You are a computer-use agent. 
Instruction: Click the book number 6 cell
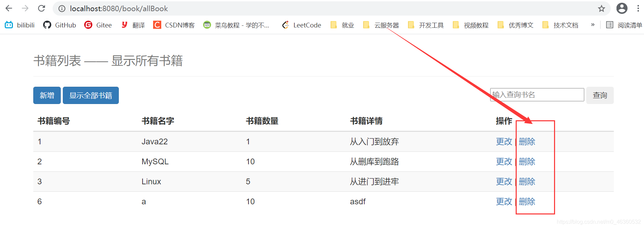[39, 202]
